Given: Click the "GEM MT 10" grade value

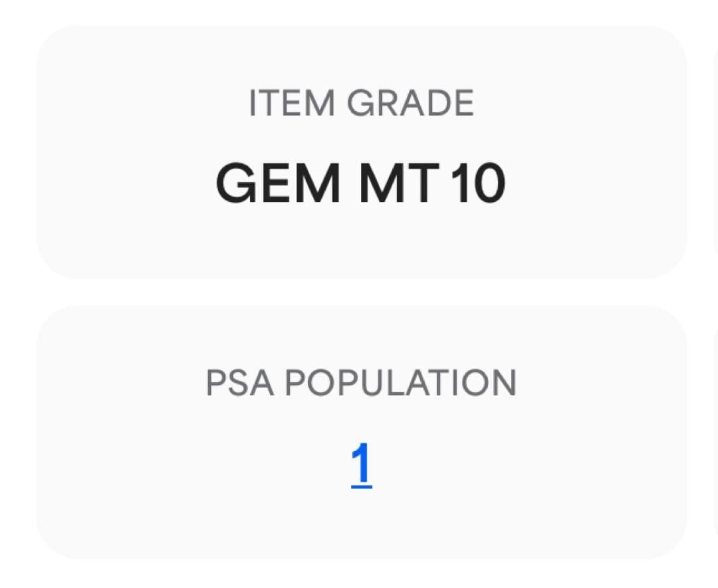Looking at the screenshot, I should (x=361, y=183).
